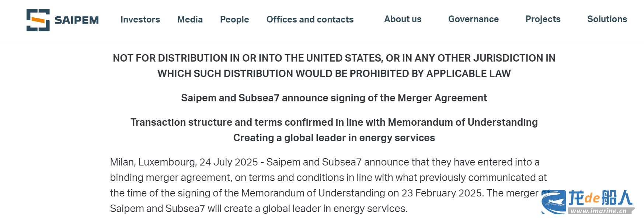
Task: Click the 'NOT FOR DISTRIBUTION' disclaimer heading
Action: point(334,66)
